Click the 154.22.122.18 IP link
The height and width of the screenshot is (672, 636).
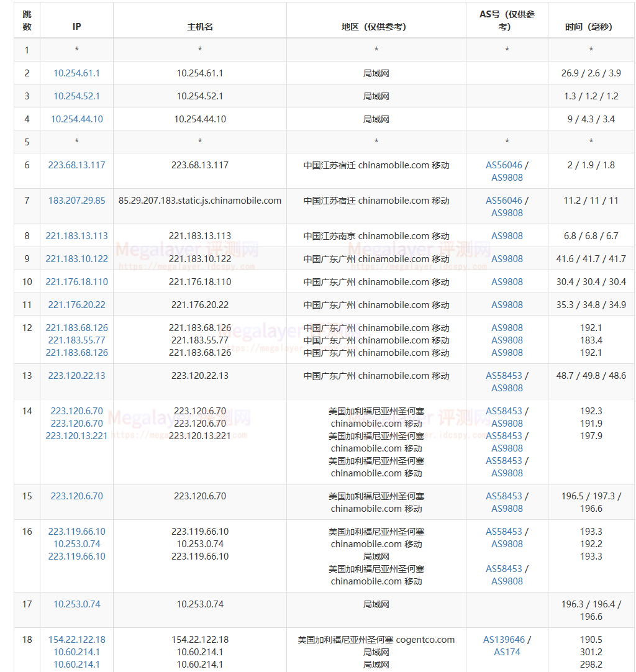point(76,640)
